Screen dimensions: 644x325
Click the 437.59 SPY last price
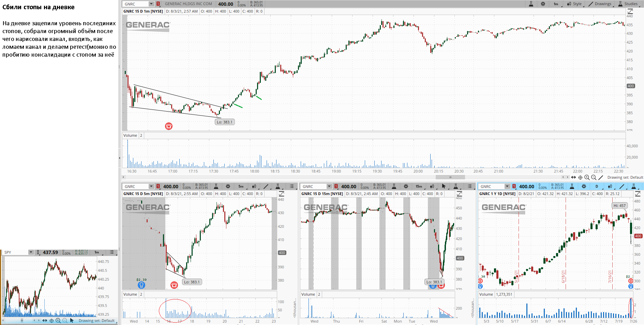point(50,252)
